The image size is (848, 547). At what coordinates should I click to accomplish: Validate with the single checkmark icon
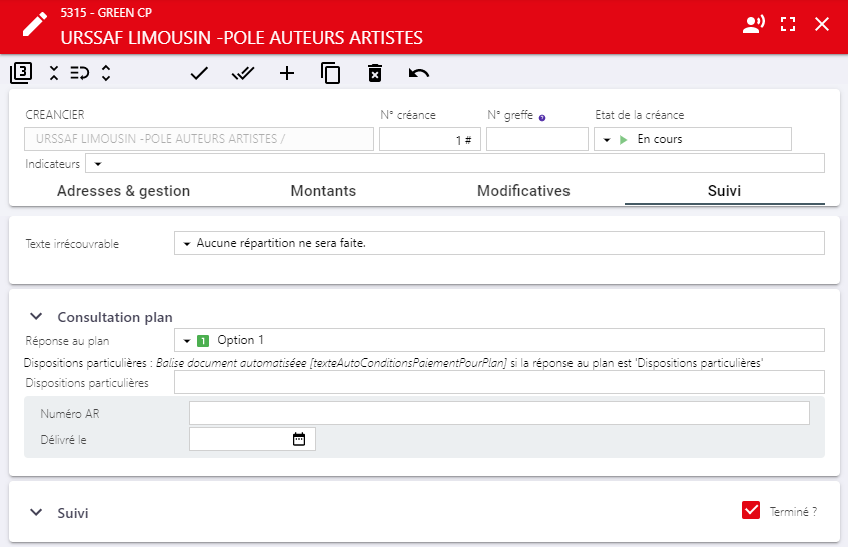199,73
